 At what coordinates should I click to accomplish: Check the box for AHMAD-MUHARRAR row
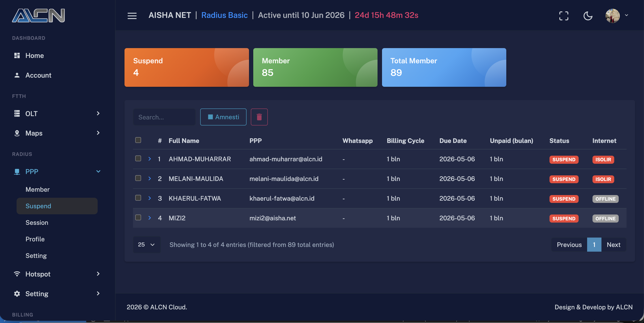(138, 158)
